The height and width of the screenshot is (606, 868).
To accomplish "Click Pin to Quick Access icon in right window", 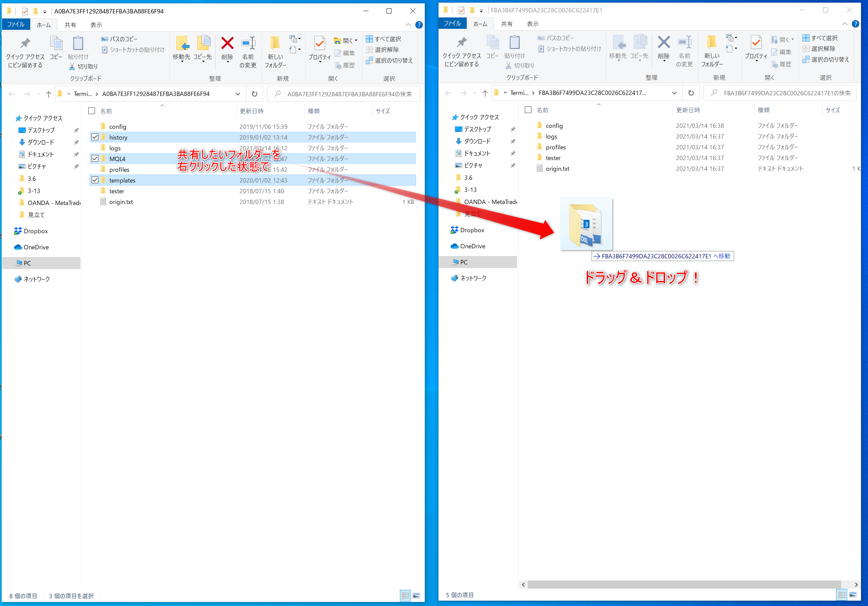I will 462,43.
